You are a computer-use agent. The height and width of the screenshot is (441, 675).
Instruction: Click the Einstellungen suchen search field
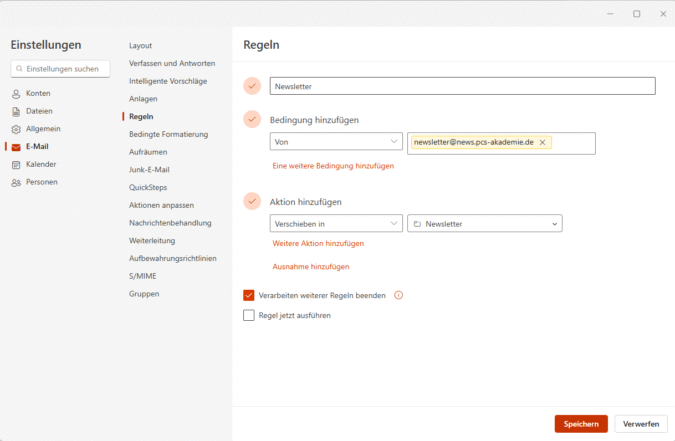pyautogui.click(x=61, y=69)
